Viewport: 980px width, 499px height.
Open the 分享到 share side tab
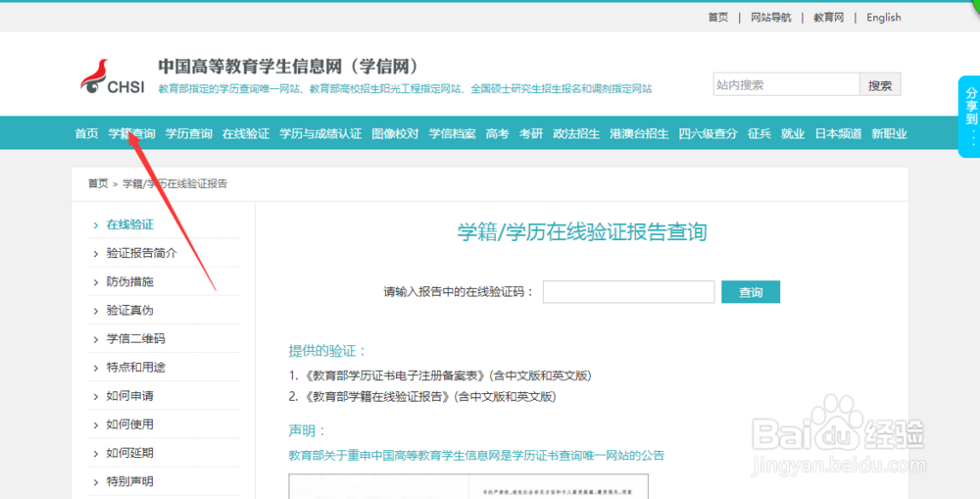coord(969,117)
